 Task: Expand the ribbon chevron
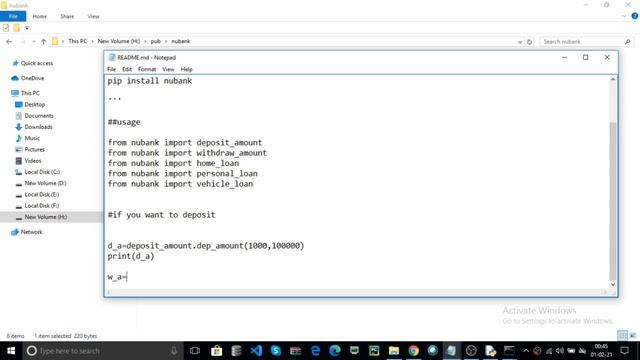click(624, 16)
